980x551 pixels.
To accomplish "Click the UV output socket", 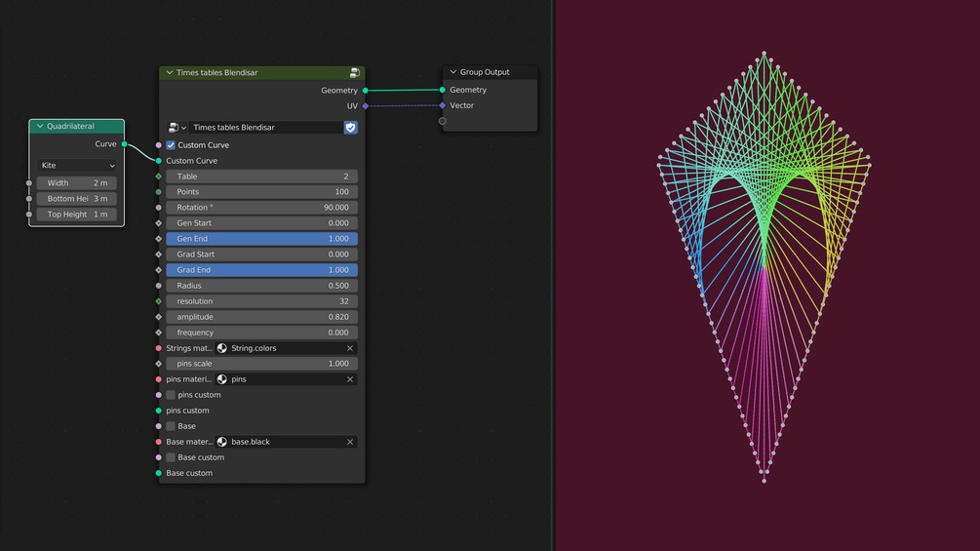I will [x=366, y=106].
